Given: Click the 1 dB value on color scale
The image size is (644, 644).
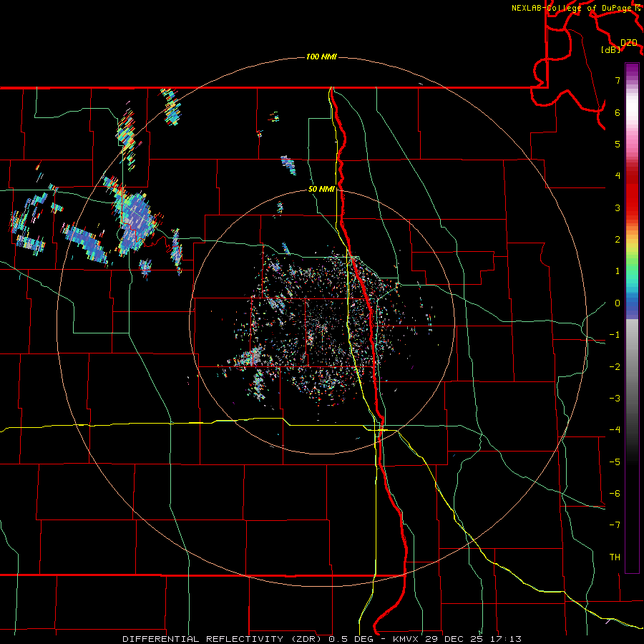Looking at the screenshot, I should 618,271.
